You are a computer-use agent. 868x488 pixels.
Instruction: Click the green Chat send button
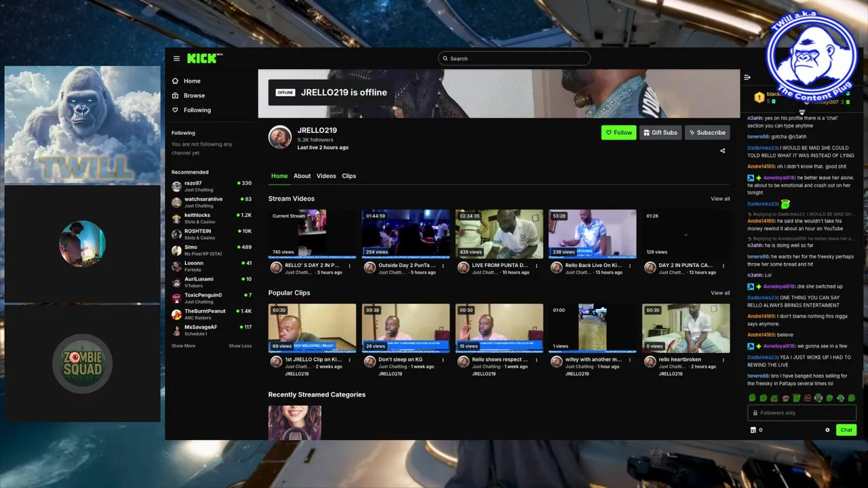click(x=846, y=430)
